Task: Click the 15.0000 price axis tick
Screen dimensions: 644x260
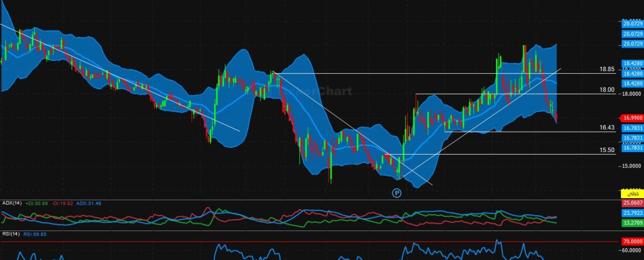Action: pyautogui.click(x=632, y=166)
